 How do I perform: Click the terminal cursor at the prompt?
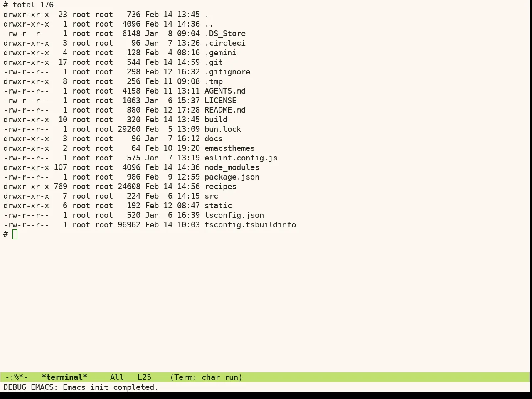pos(15,234)
